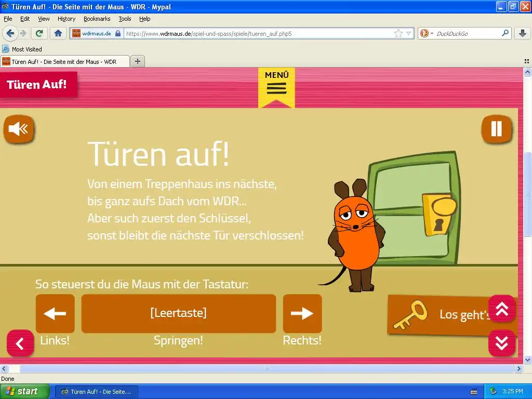Open the Tools menu
The width and height of the screenshot is (532, 399).
125,19
